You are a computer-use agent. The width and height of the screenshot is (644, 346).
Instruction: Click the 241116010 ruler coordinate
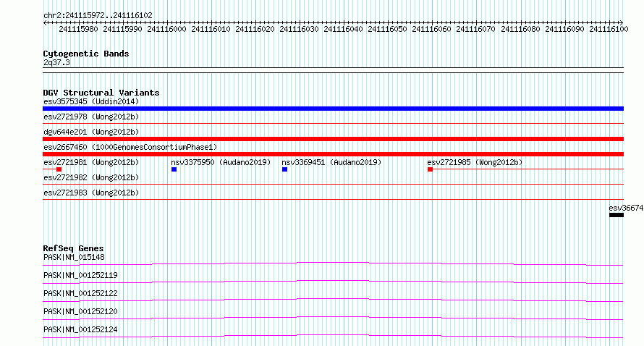coord(211,30)
